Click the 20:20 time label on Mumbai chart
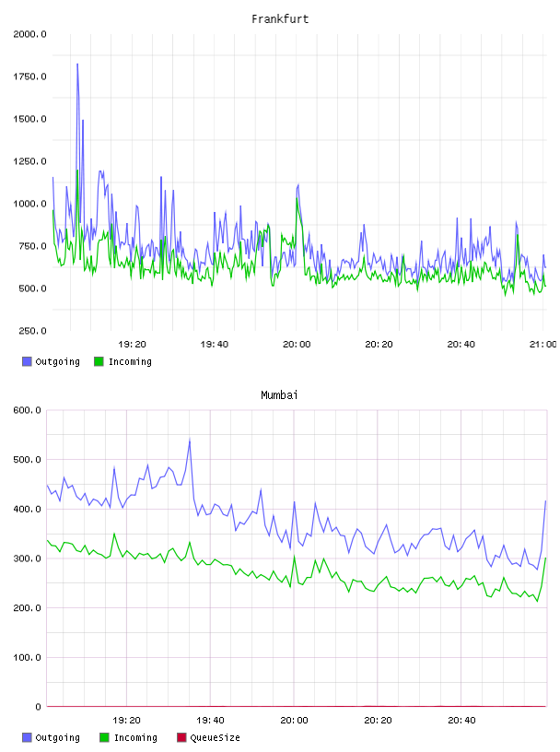This screenshot has width=560, height=752. click(x=378, y=721)
